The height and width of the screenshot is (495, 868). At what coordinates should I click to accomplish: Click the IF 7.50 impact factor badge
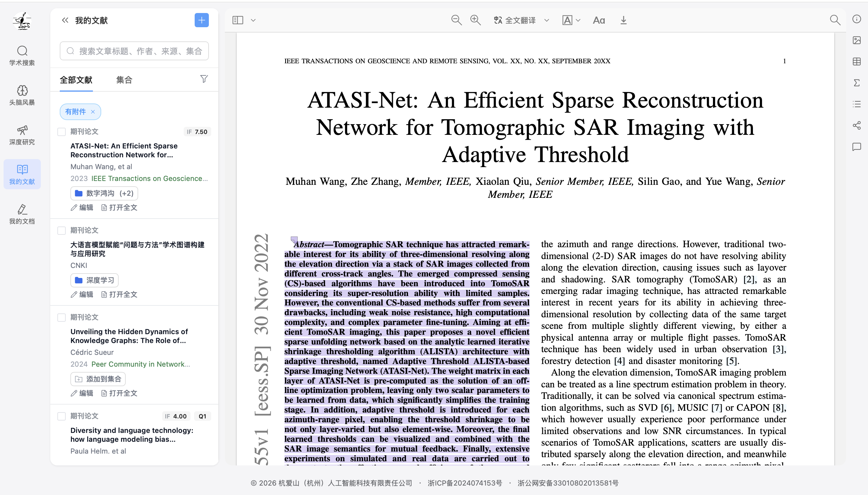[197, 132]
